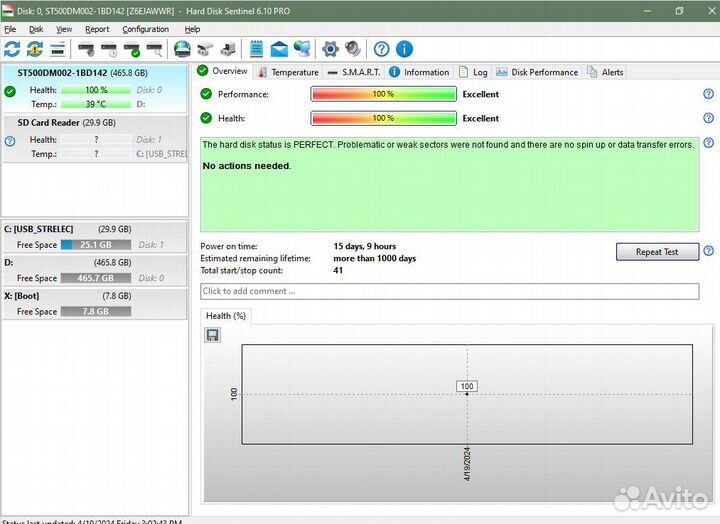Click the network computers globe icon

302,49
